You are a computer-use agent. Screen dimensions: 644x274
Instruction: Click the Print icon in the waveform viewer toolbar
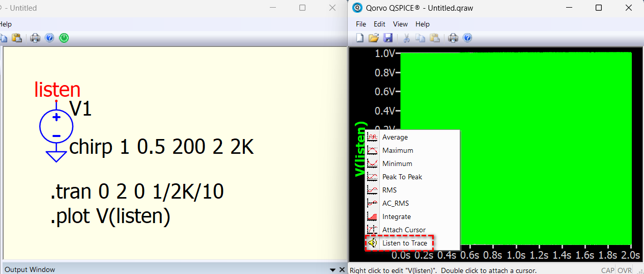click(x=453, y=38)
